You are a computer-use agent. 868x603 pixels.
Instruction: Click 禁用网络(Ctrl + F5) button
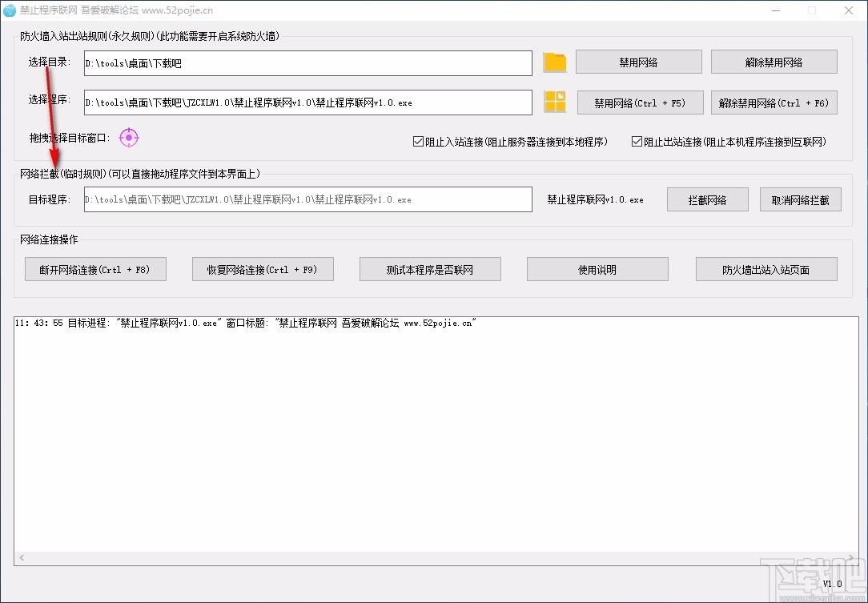640,103
